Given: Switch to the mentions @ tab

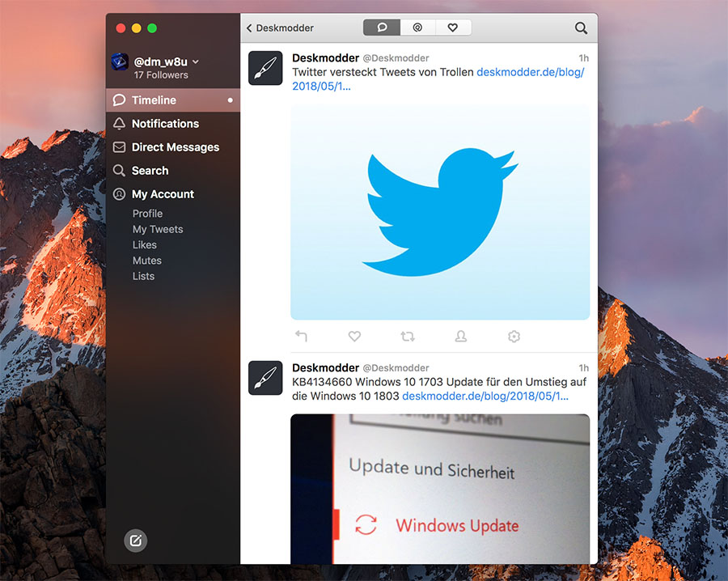Looking at the screenshot, I should coord(418,28).
